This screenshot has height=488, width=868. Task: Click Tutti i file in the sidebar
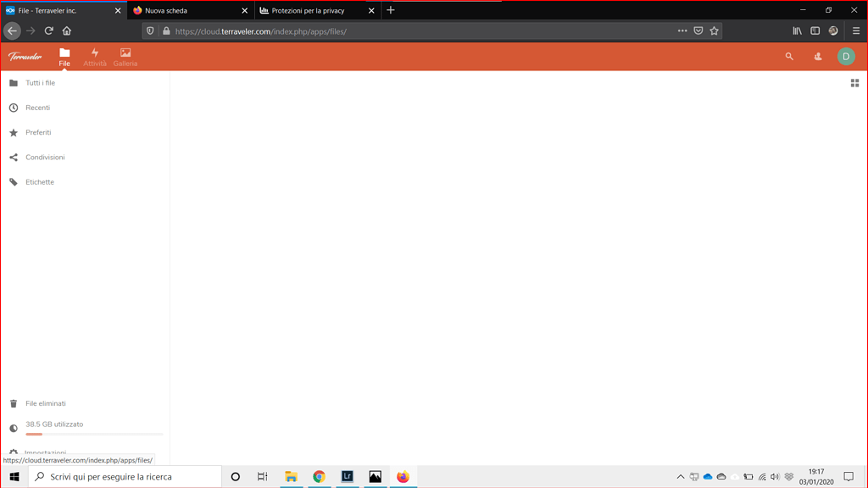coord(40,82)
